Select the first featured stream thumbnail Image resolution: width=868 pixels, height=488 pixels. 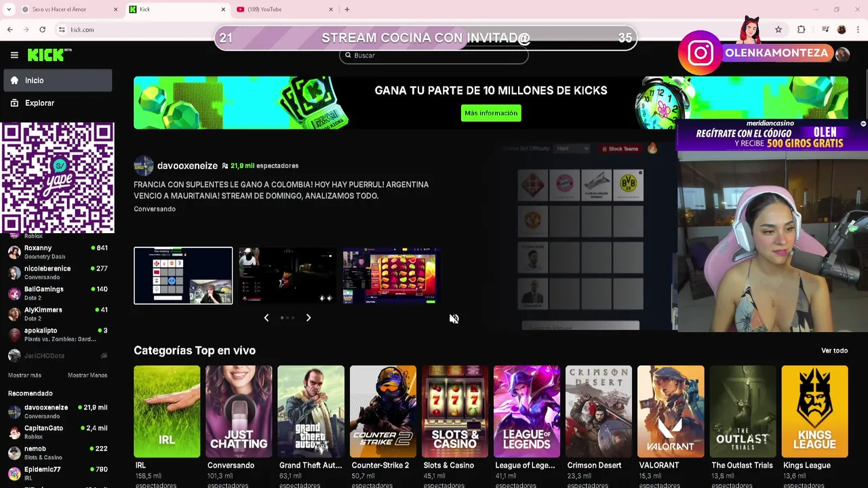click(x=183, y=276)
